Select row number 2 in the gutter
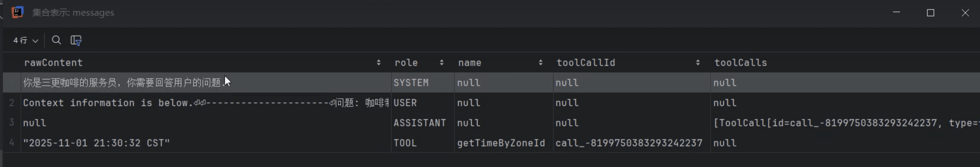 click(x=12, y=103)
